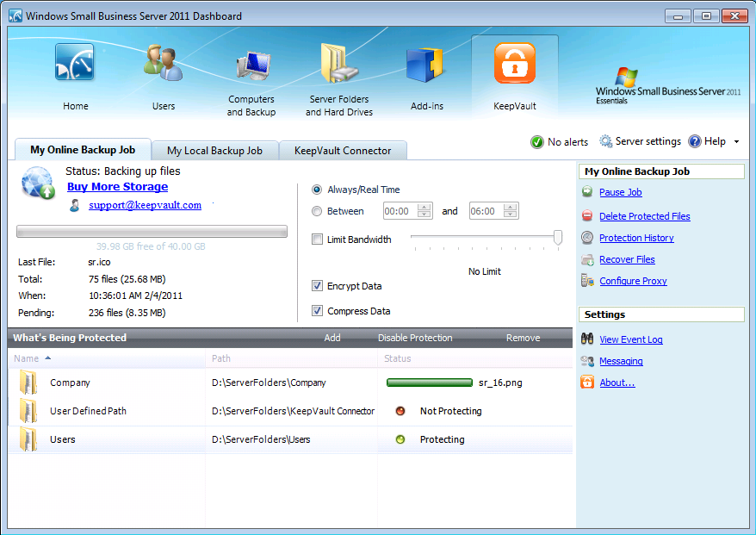Click the No alerts green check icon

[x=537, y=142]
